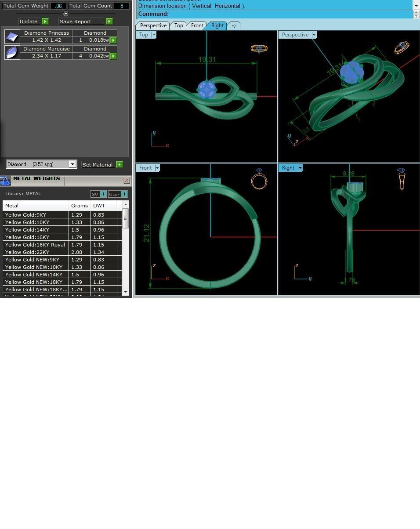Image resolution: width=420 pixels, height=529 pixels.
Task: Click the 2.08 grams cell for 22KY
Action: coord(80,252)
